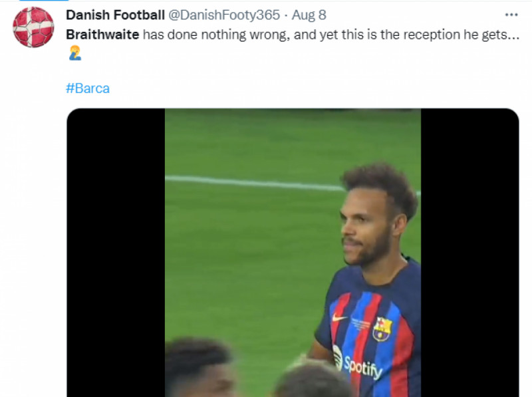Click the bold Braithwaite name in tweet
This screenshot has width=532, height=397.
coord(102,34)
